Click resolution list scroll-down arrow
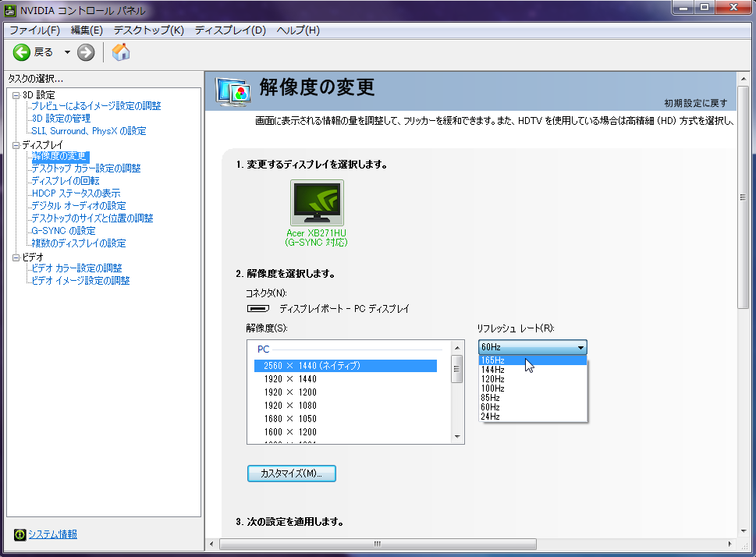 coord(457,437)
